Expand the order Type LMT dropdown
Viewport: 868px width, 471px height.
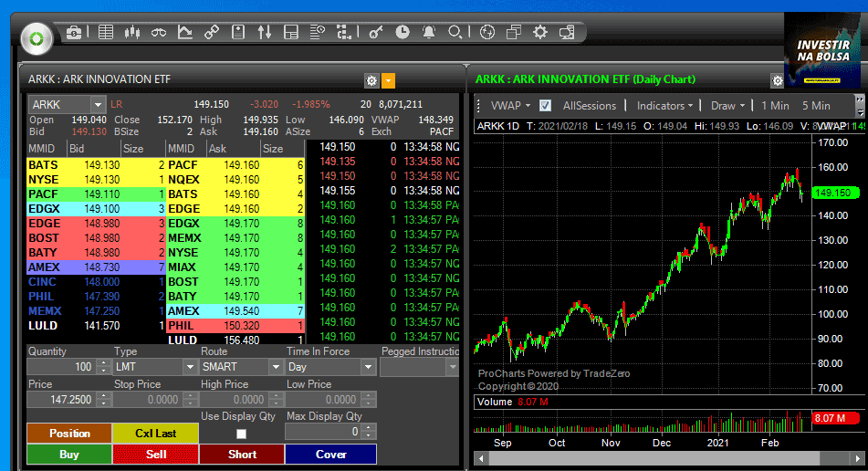[x=190, y=367]
